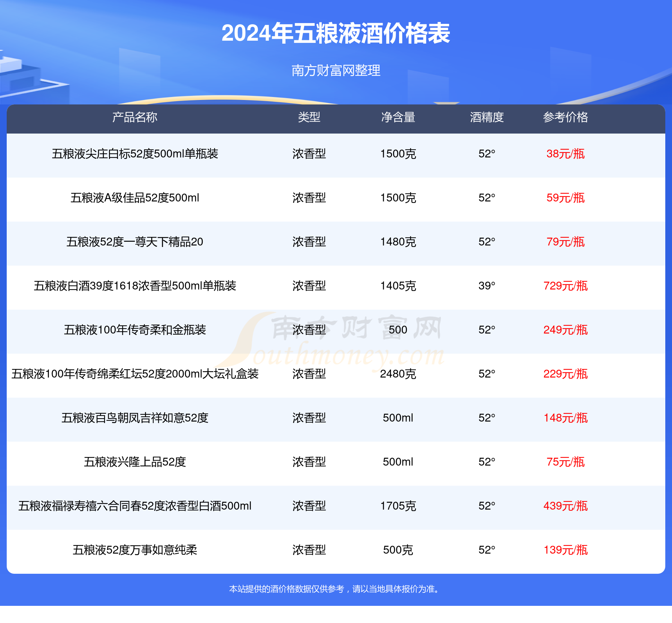Click the 净含量 column header
Screen dimensions: 672x623
pos(398,117)
